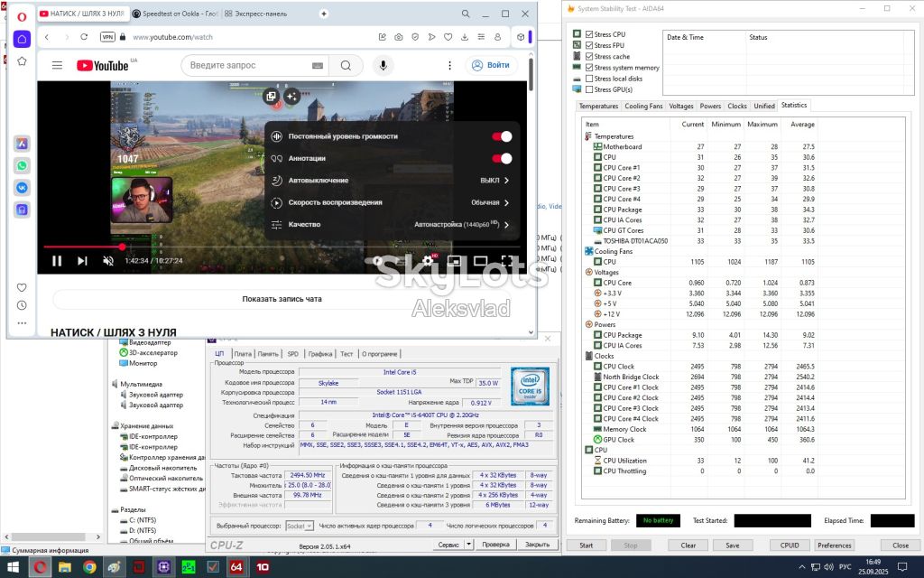The image size is (924, 578).
Task: Switch to the Temperatures tab in AIDA64
Action: click(598, 107)
